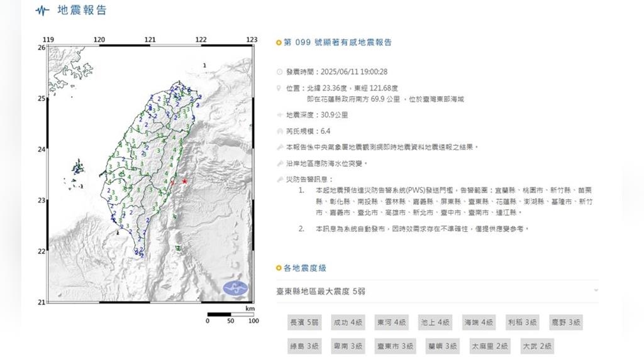Screen dimensions: 644x362
Task: Click the pencil icon beside 災防告警訊息
Action: pyautogui.click(x=280, y=179)
